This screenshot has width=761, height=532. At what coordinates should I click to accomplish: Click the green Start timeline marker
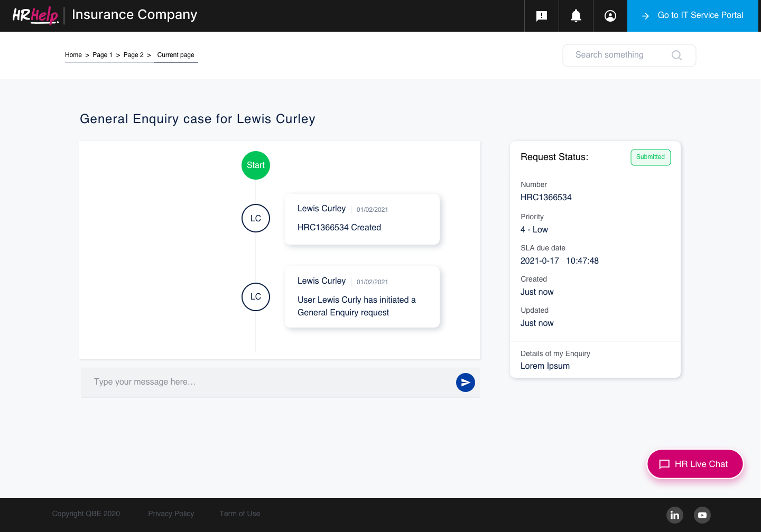pyautogui.click(x=256, y=165)
